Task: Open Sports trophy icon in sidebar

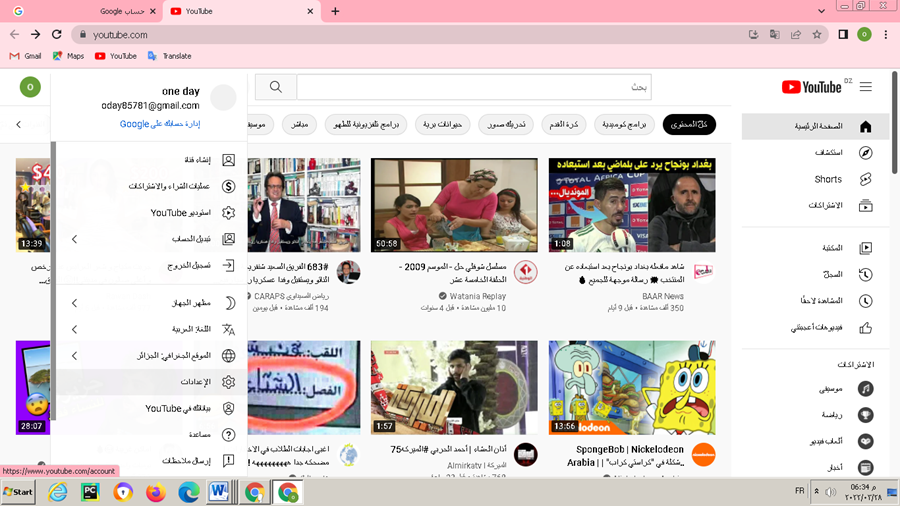Action: click(866, 415)
